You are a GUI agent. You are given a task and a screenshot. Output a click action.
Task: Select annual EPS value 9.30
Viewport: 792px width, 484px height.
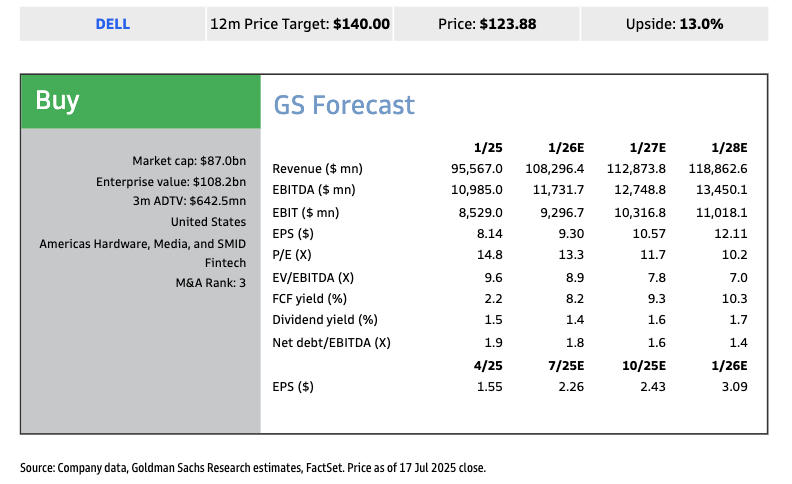coord(571,234)
